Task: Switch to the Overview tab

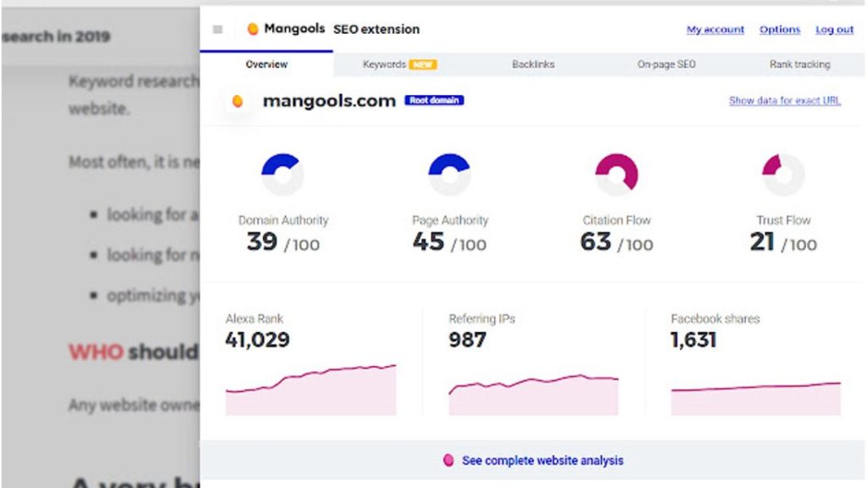Action: (266, 64)
